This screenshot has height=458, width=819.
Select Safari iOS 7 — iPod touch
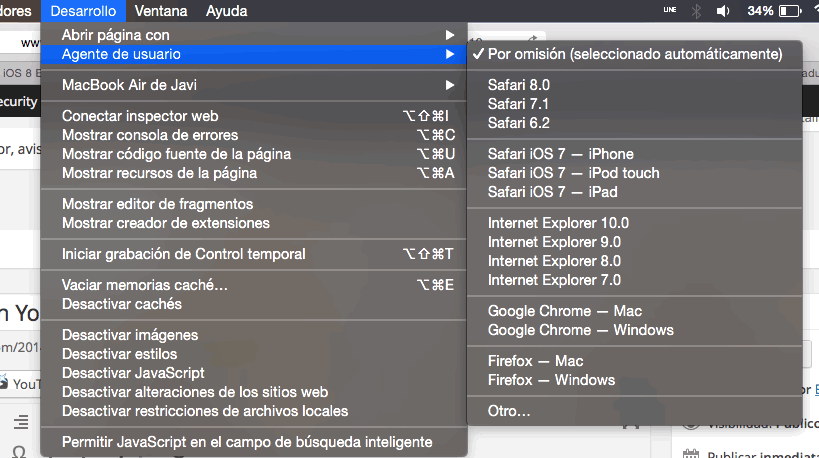click(635, 173)
